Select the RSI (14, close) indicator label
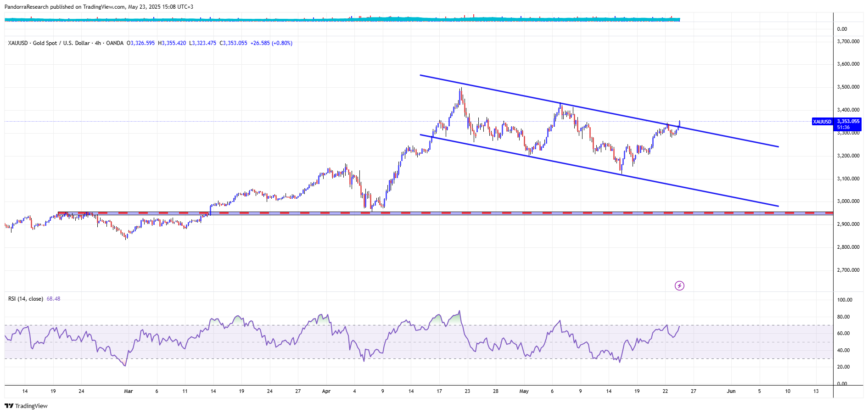Viewport: 868px width, 414px height. [x=26, y=299]
